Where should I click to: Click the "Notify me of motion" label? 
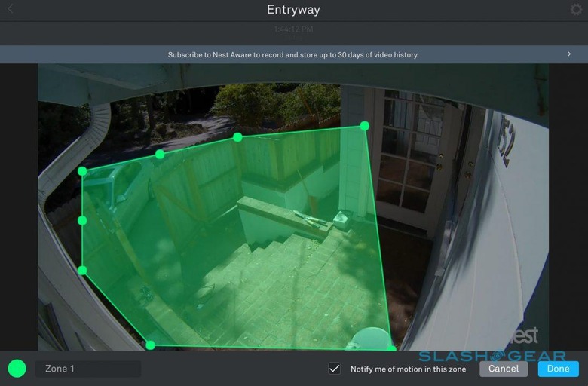tap(408, 369)
